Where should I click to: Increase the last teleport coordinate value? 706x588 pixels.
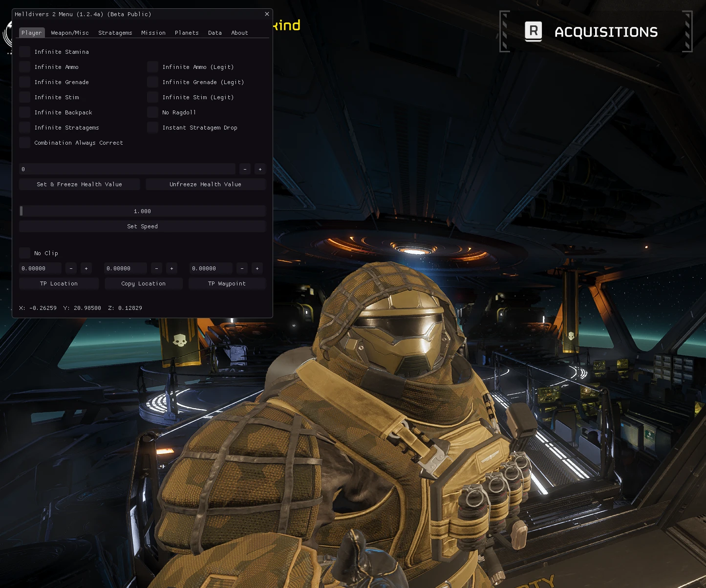(257, 268)
